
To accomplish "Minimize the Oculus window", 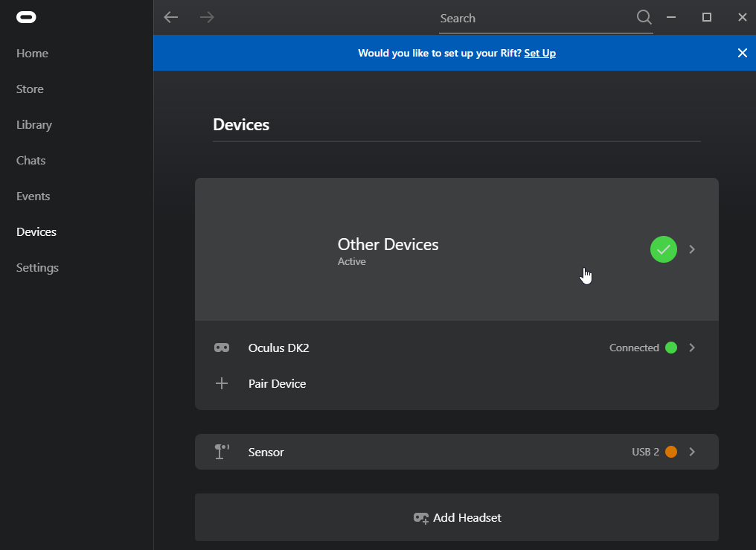I will [x=671, y=17].
